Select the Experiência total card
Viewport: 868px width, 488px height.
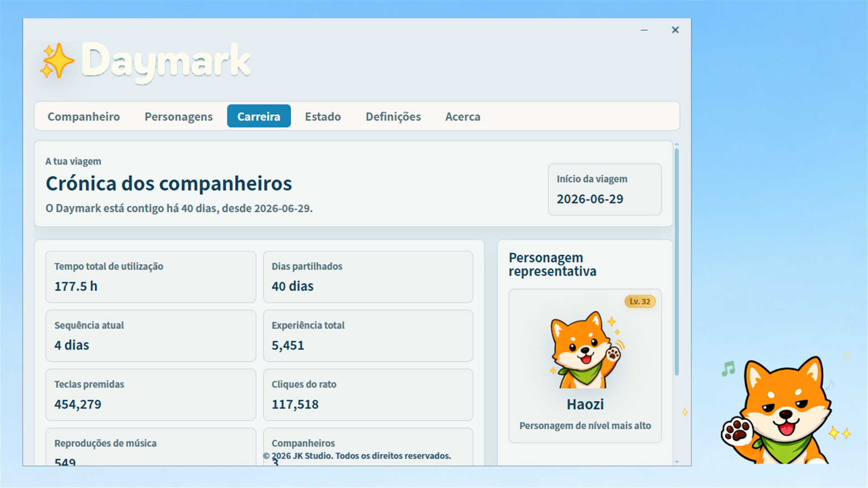coord(368,336)
